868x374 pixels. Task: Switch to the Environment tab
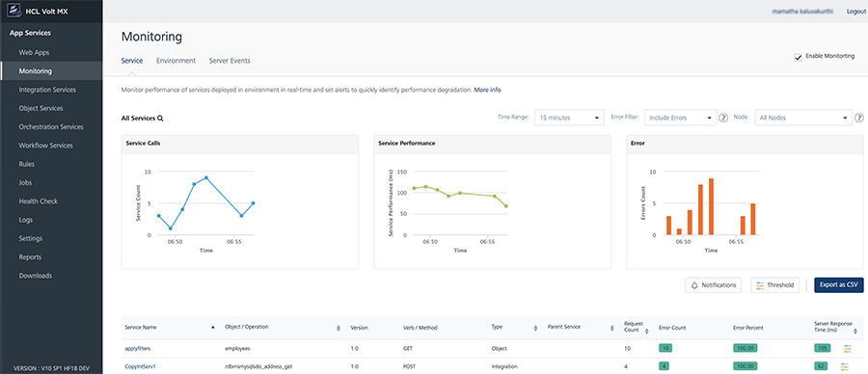(x=176, y=61)
